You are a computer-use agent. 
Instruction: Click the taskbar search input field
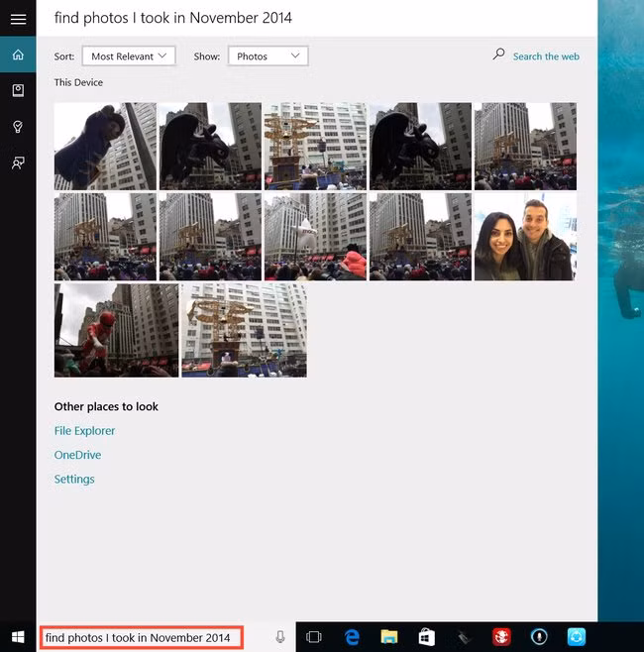[x=139, y=637]
